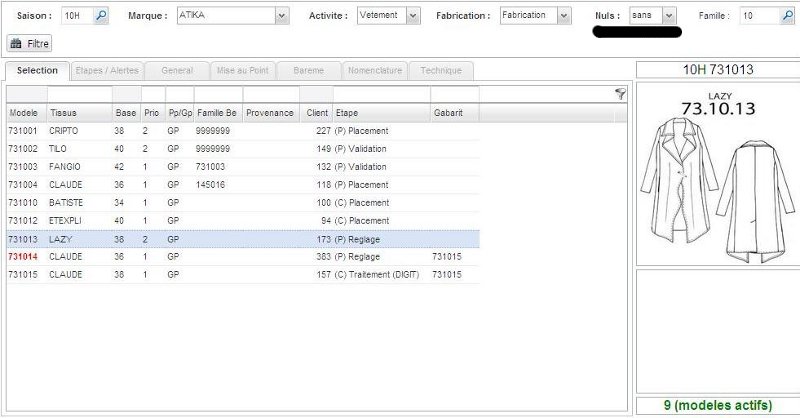Image resolution: width=800 pixels, height=418 pixels.
Task: Click the grid filter funnel icon
Action: [x=621, y=93]
